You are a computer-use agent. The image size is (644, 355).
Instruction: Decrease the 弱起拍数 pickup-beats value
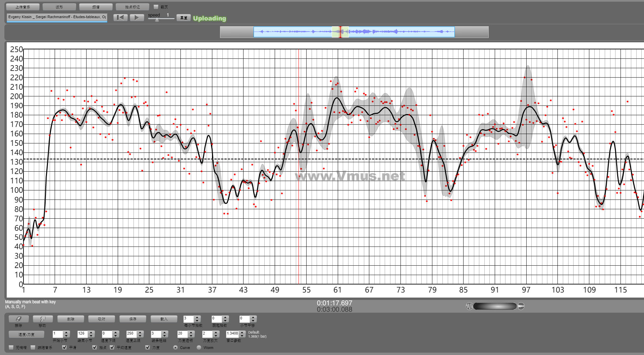pos(226,320)
